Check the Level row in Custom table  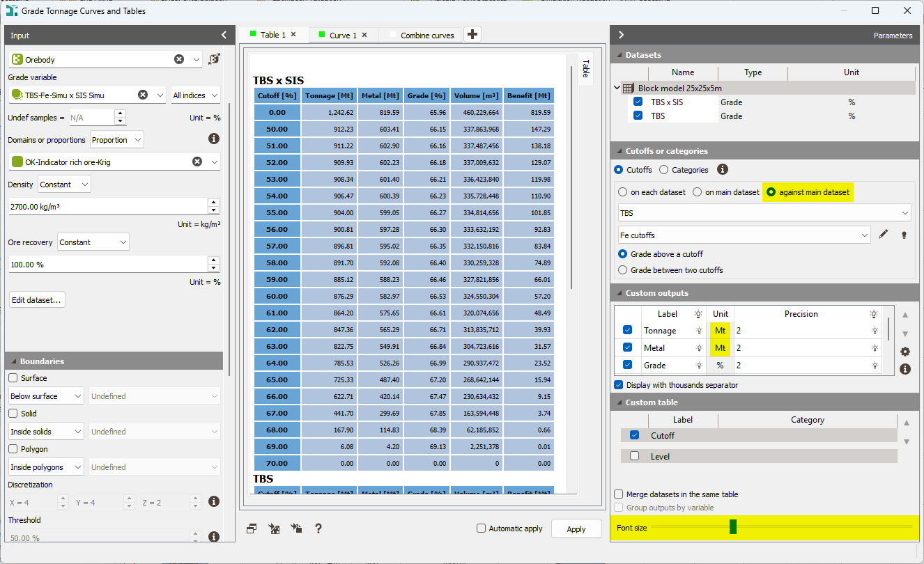click(x=633, y=455)
